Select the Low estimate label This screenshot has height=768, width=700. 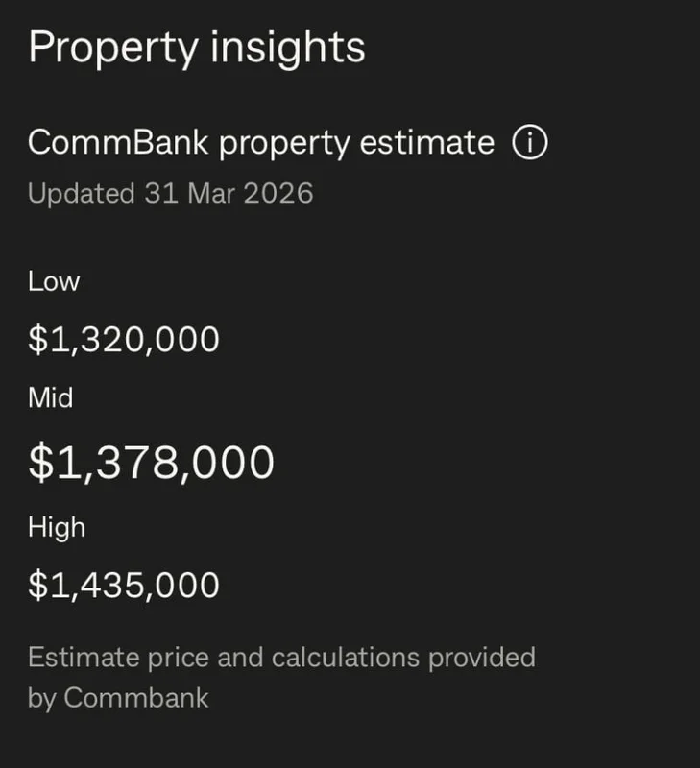[54, 282]
